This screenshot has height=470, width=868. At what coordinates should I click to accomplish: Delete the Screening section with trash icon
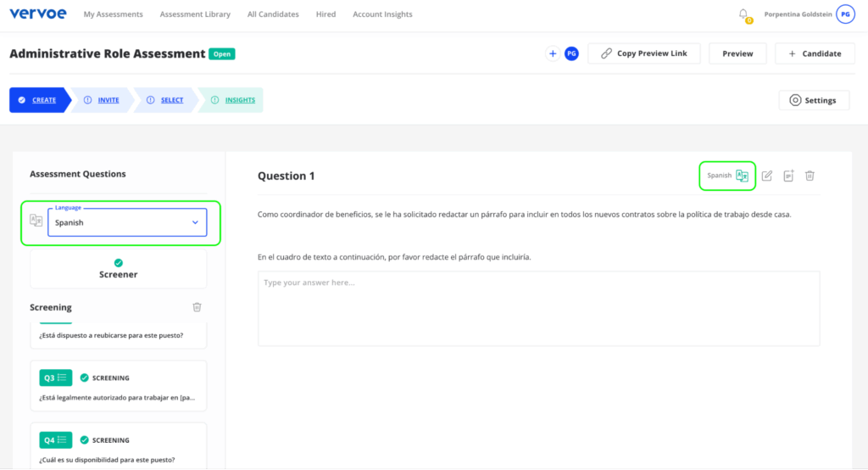coord(197,307)
